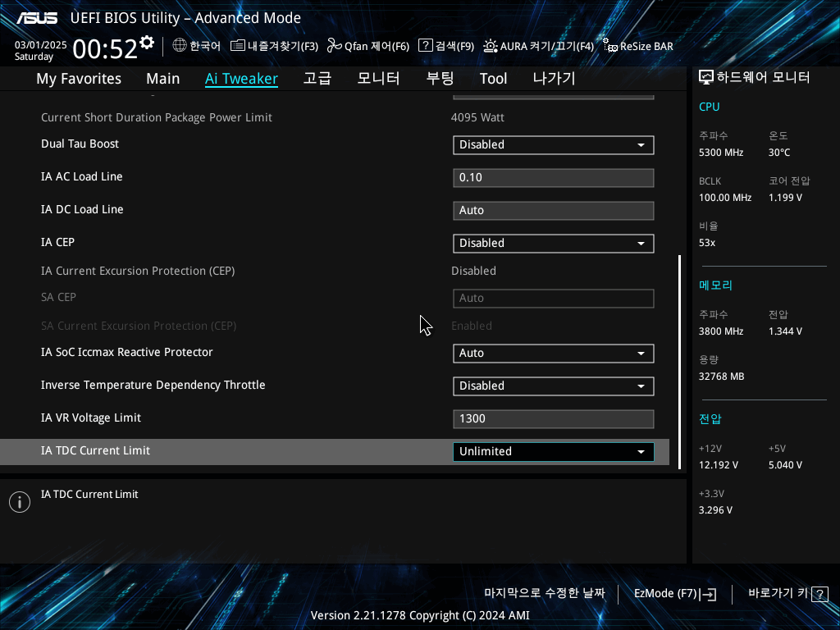The height and width of the screenshot is (630, 840).
Task: Open the 부팅 (Boot) tab
Action: click(x=440, y=79)
